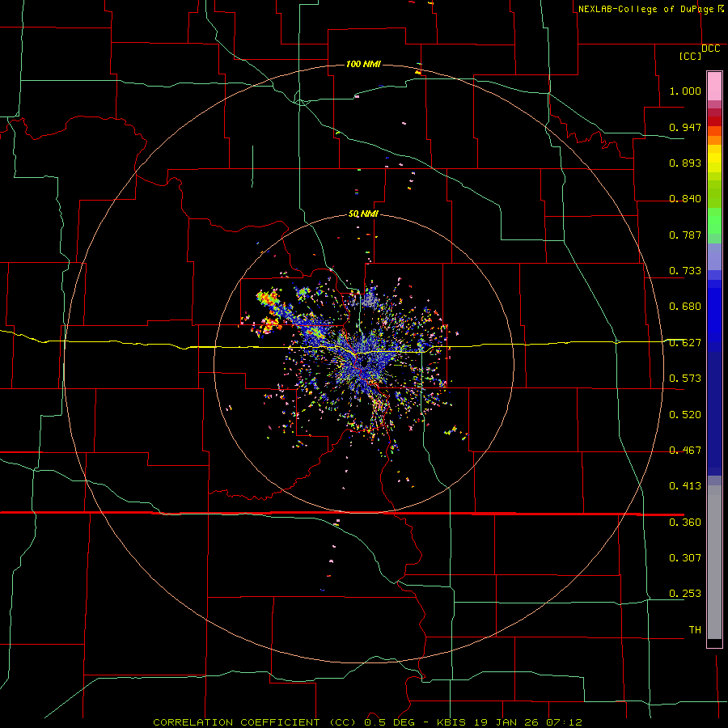Image resolution: width=728 pixels, height=728 pixels.
Task: Click the CORRELATION COEFFICIENT (CC) caption text
Action: click(256, 722)
